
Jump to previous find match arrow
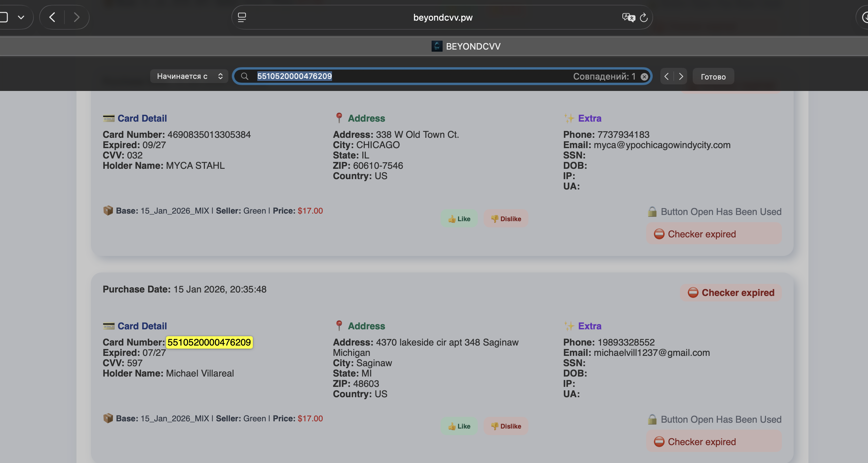pos(666,76)
